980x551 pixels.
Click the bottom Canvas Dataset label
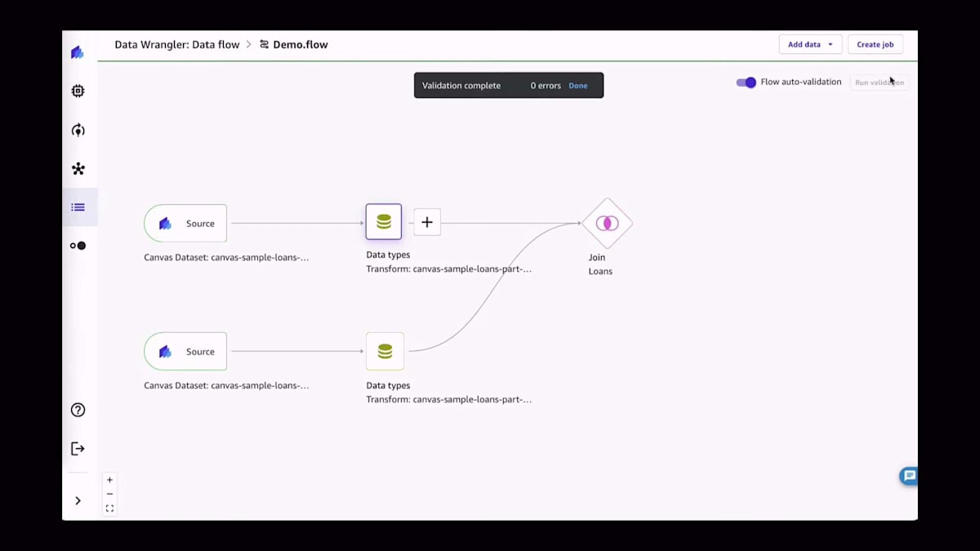click(226, 385)
